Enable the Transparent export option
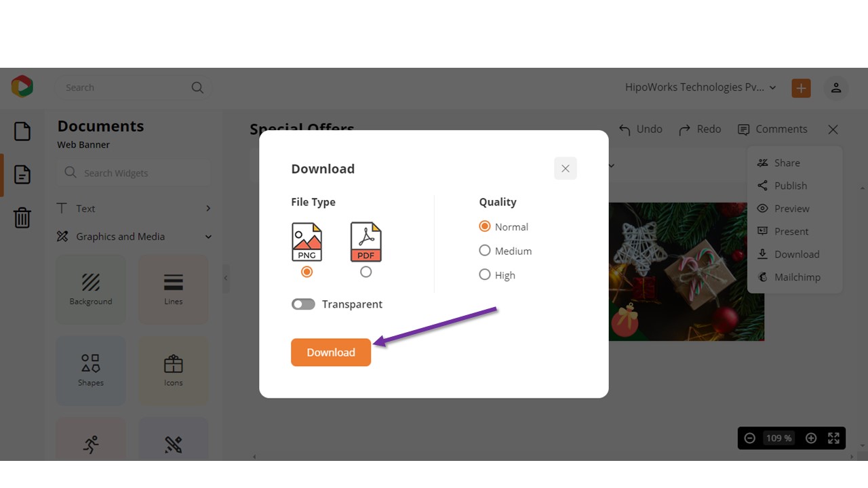This screenshot has height=488, width=868. coord(303,304)
